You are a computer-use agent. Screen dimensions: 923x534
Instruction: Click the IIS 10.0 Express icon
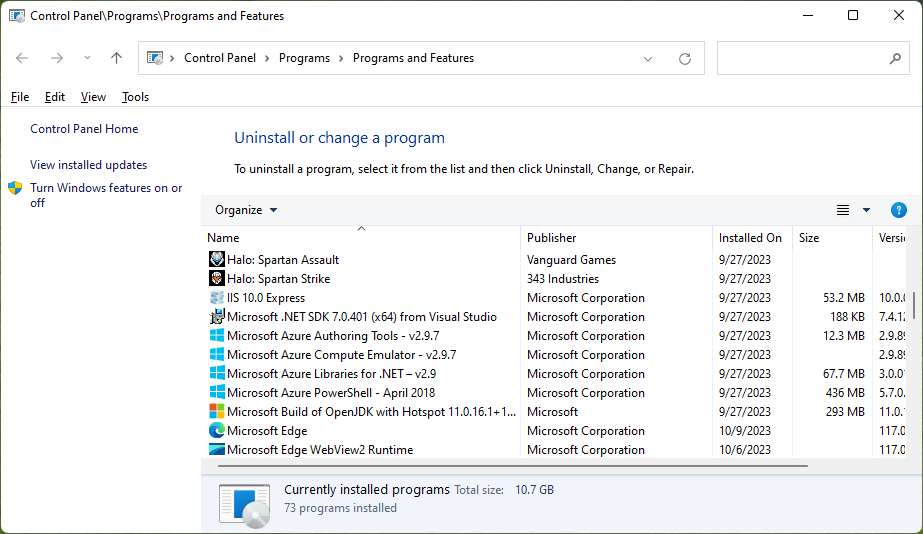(217, 297)
